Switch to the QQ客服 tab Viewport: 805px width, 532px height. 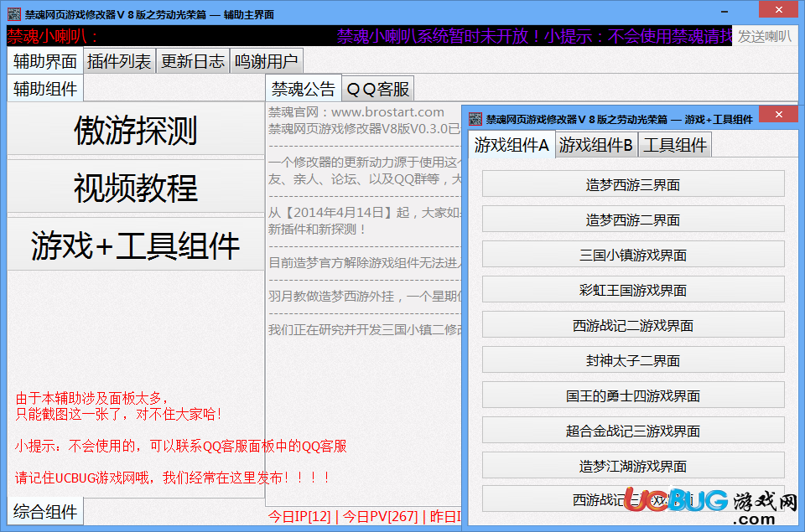pos(378,90)
